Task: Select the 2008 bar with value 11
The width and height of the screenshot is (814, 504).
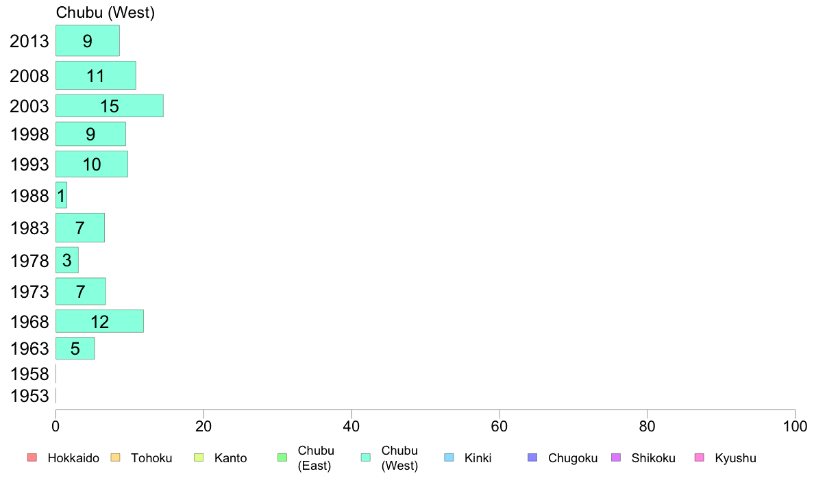Action: click(96, 75)
